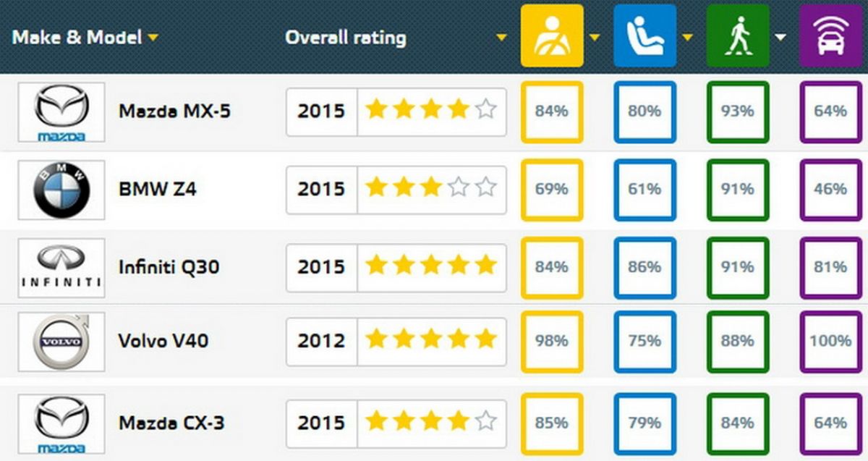Click BMW Z4 three-star 2015 rating
The image size is (868, 461).
coord(396,190)
